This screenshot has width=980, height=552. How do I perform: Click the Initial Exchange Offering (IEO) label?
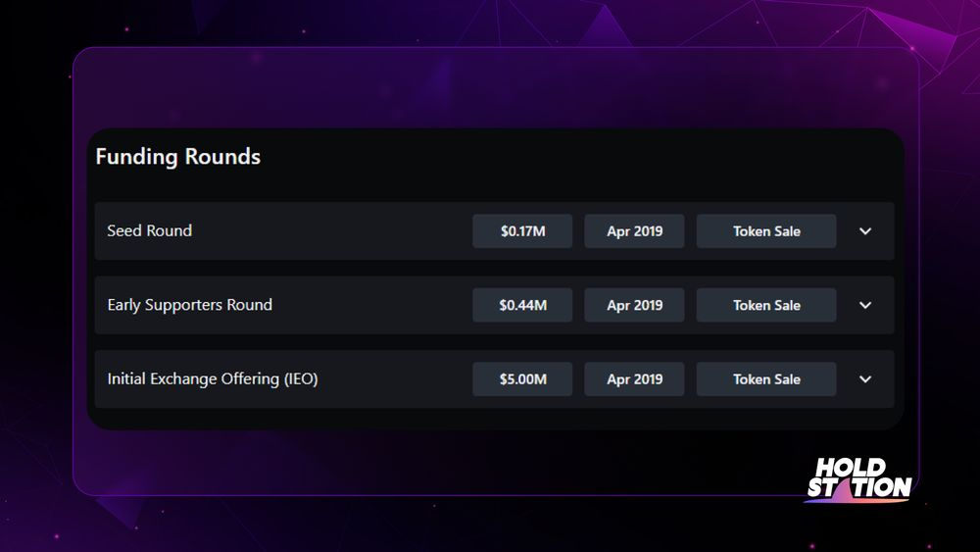pos(213,378)
